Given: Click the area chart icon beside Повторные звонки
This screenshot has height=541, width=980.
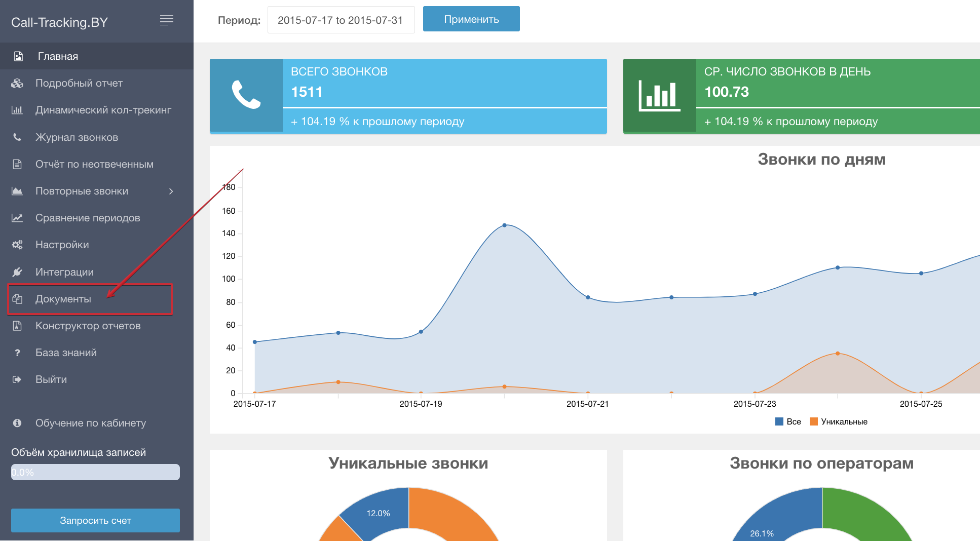Looking at the screenshot, I should tap(17, 191).
